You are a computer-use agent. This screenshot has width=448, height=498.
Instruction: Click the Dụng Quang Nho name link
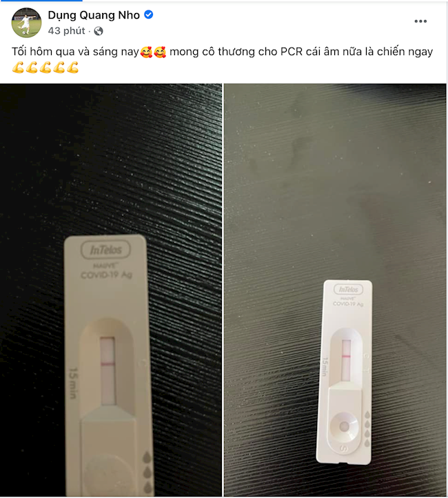pyautogui.click(x=94, y=15)
